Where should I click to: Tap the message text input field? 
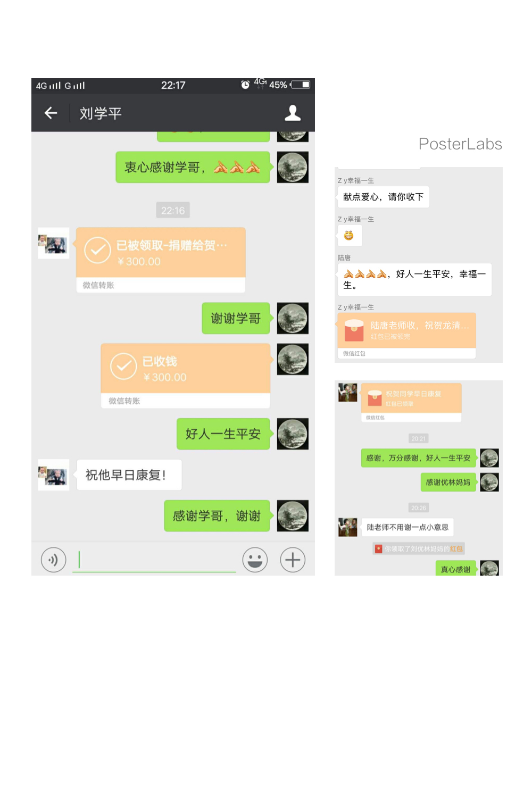click(154, 560)
